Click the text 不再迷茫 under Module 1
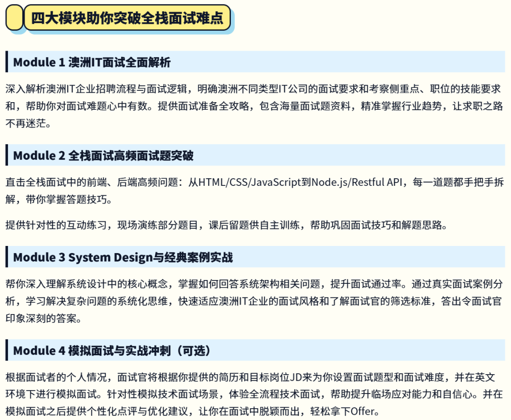The image size is (511, 420). [27, 124]
